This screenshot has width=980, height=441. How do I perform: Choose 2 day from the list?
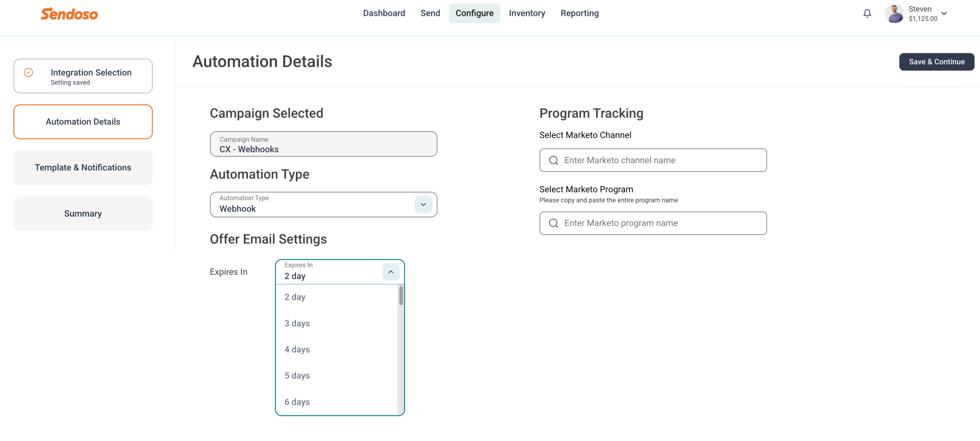tap(337, 297)
